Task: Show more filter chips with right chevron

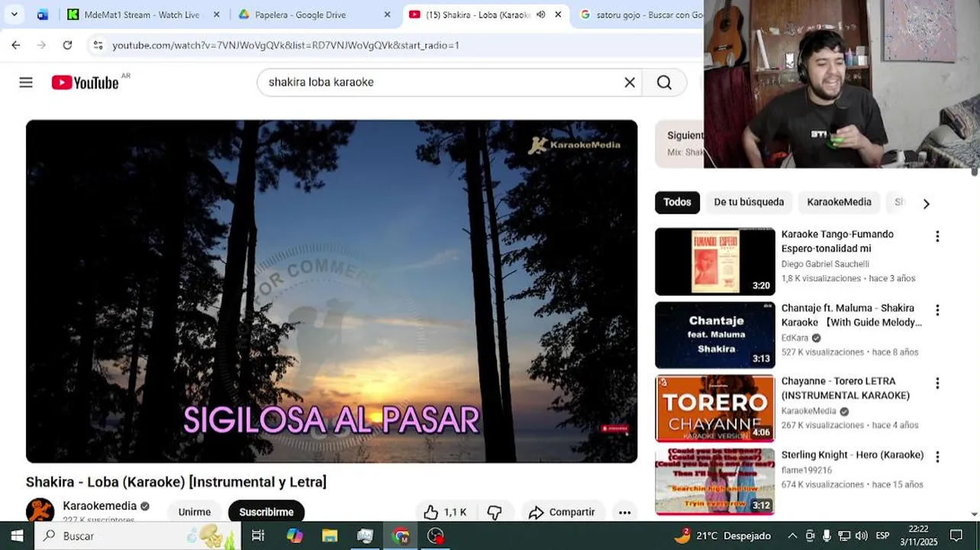Action: pyautogui.click(x=926, y=203)
